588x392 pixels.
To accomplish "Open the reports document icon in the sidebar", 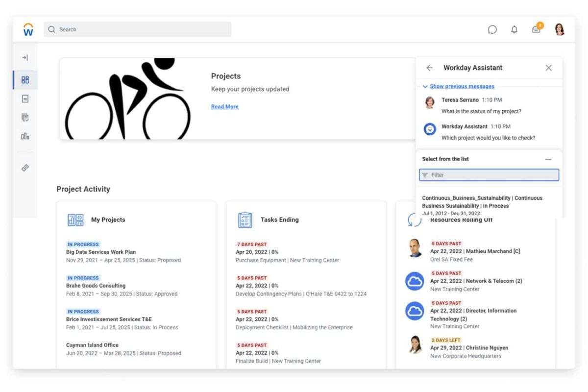I will 25,98.
